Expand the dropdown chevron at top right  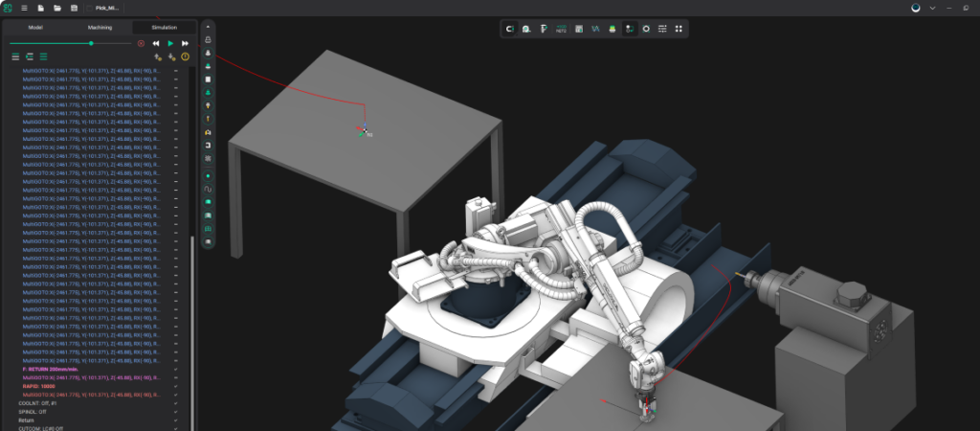(932, 8)
